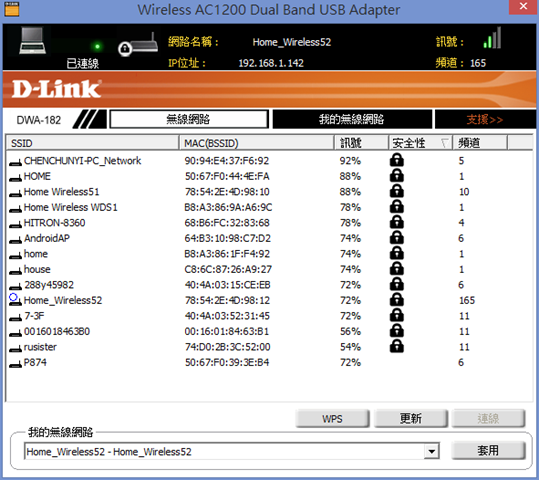The width and height of the screenshot is (539, 480).
Task: Click MAC address 74:D0:2B:3C:52:00
Action: 228,347
